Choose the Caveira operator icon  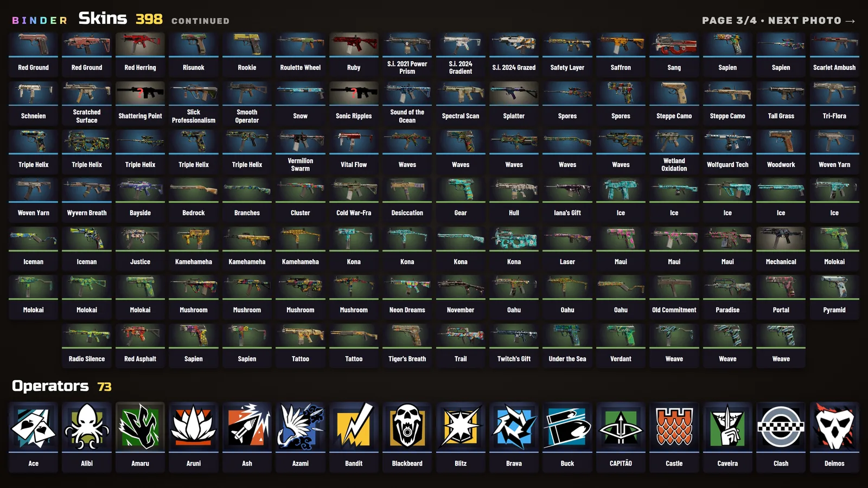click(728, 427)
